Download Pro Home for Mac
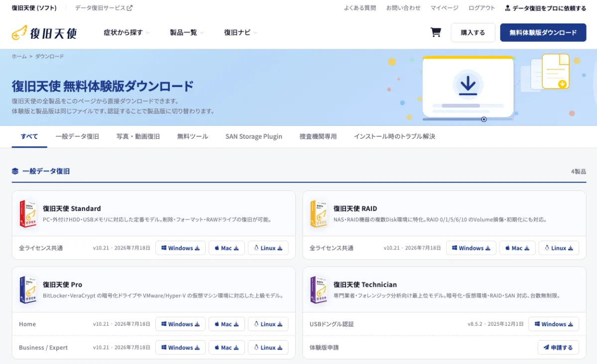This screenshot has height=364, width=597. point(227,324)
